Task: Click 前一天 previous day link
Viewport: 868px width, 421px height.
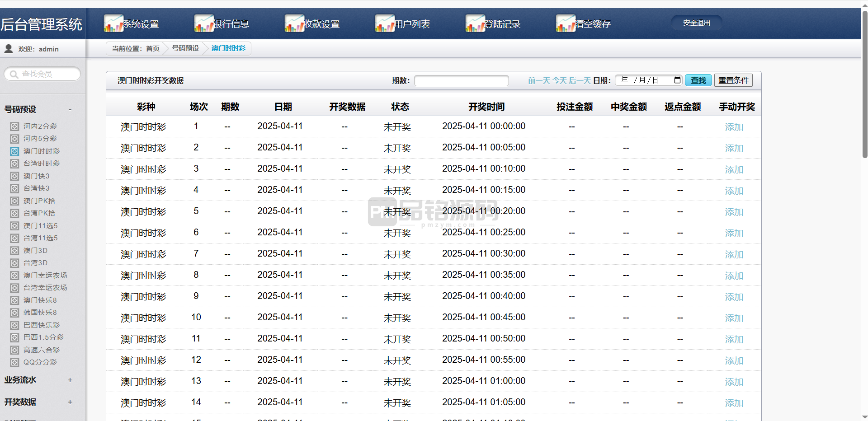Action: tap(539, 80)
